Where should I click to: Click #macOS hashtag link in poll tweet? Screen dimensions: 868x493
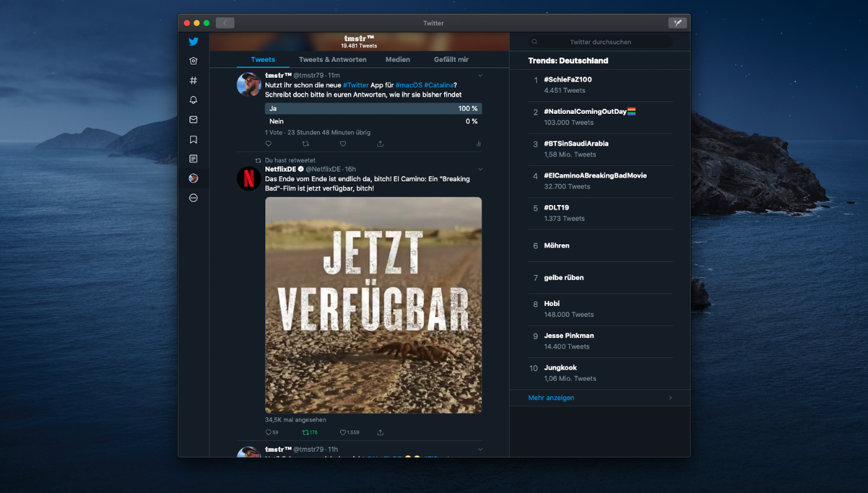coord(409,85)
